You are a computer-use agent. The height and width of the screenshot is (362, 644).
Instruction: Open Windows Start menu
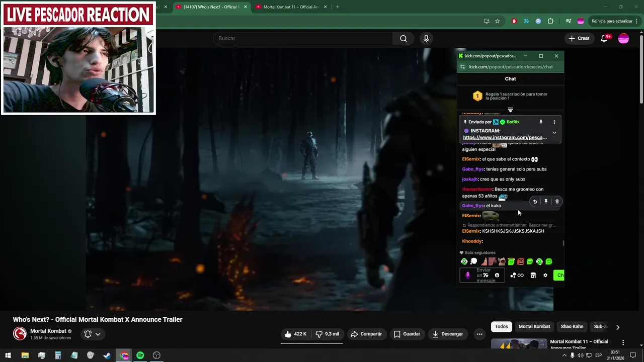pyautogui.click(x=8, y=355)
